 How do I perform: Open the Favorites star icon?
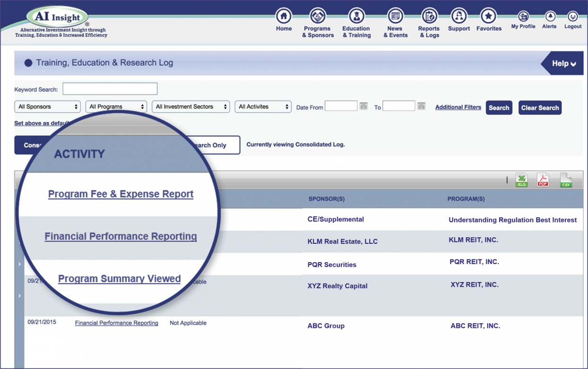(x=488, y=16)
